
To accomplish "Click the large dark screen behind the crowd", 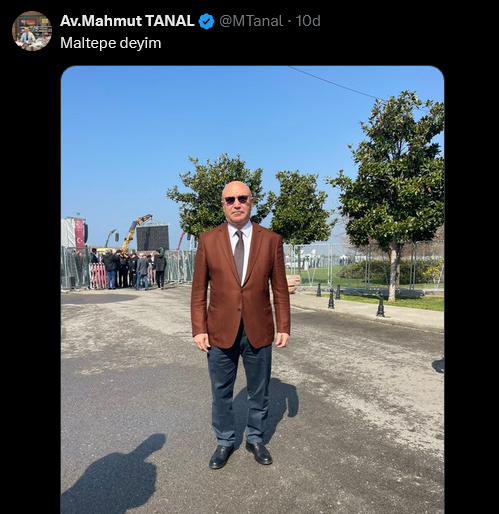I will [153, 237].
